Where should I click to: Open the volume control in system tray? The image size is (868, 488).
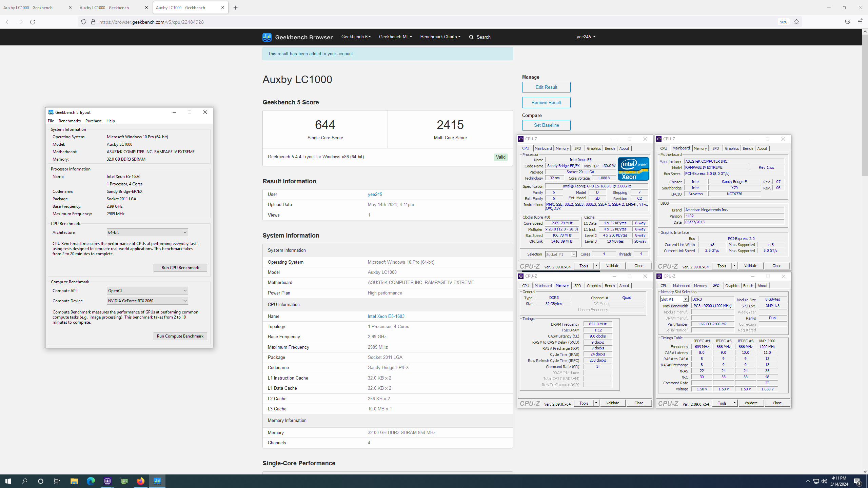pyautogui.click(x=824, y=481)
